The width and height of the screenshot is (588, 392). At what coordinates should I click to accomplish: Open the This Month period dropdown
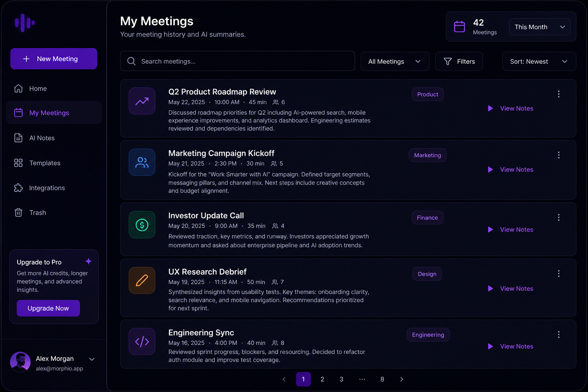tap(540, 27)
